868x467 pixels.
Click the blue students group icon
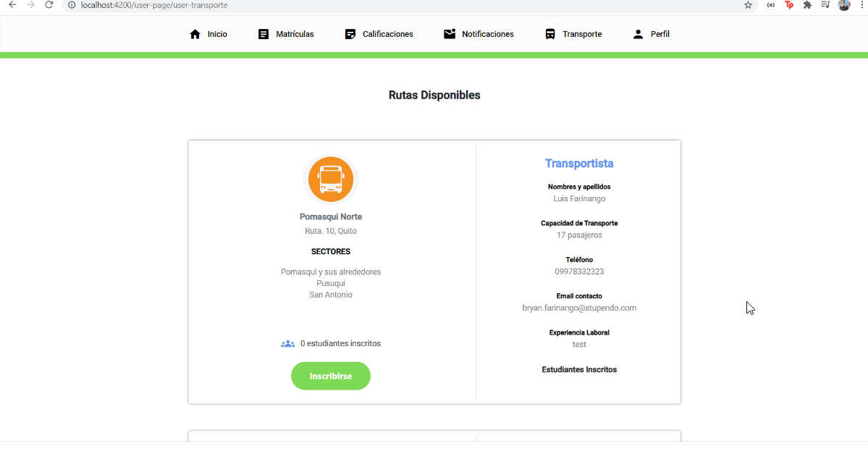click(287, 343)
